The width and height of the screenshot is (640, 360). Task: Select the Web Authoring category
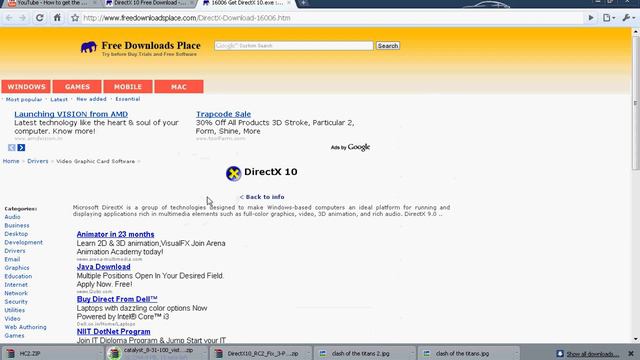coord(25,327)
